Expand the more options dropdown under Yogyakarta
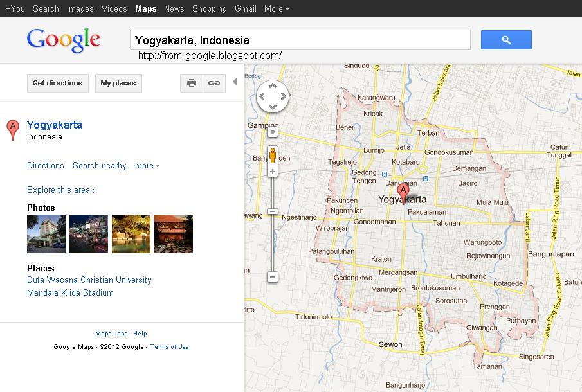This screenshot has width=582, height=392. 147,165
